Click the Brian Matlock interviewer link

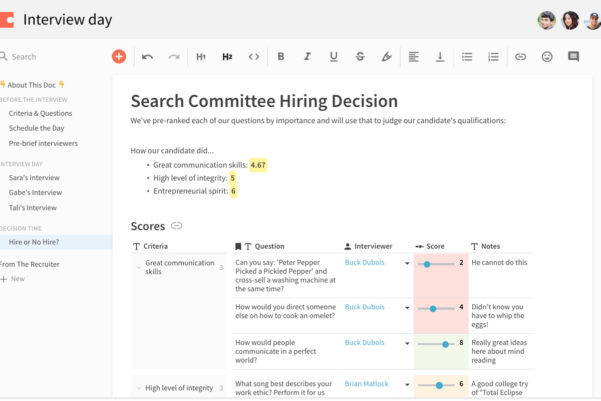coord(367,383)
